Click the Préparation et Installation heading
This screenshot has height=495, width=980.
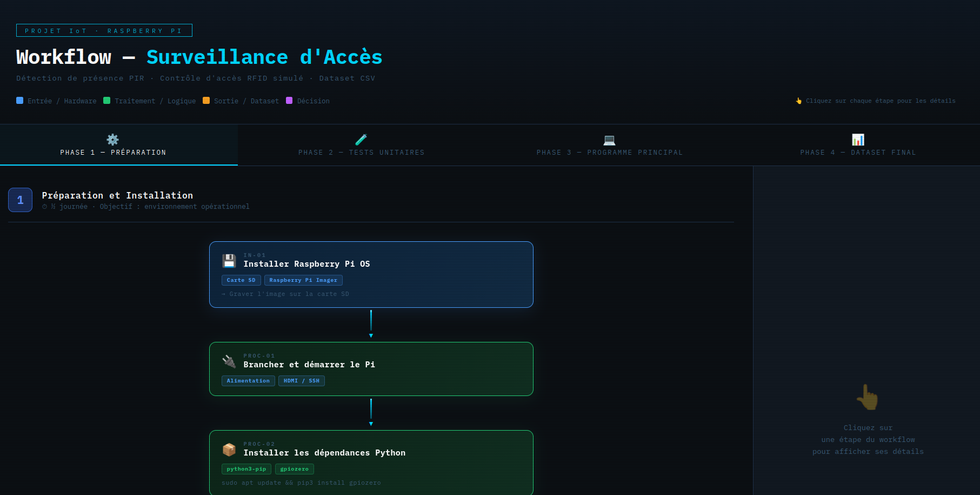tap(117, 195)
